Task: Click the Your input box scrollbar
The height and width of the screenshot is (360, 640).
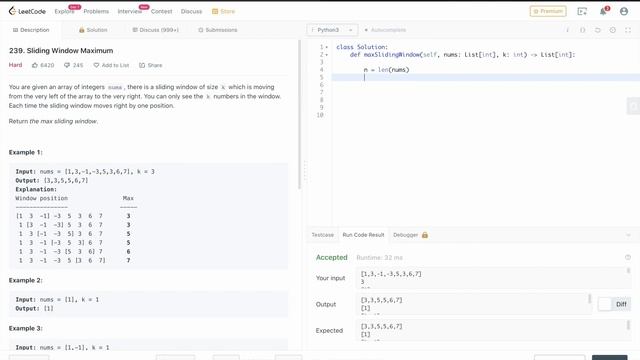Action: [x=629, y=271]
